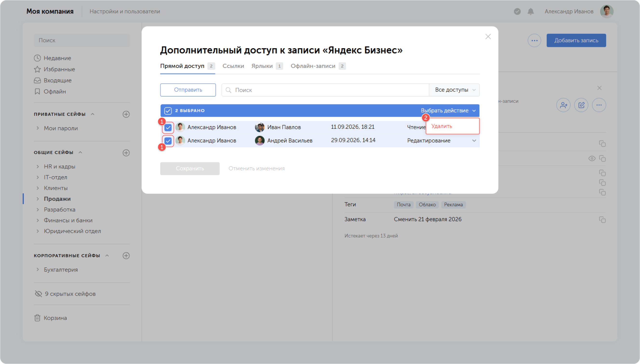The height and width of the screenshot is (364, 640).
Task: Click the add-user share icon
Action: pyautogui.click(x=563, y=105)
